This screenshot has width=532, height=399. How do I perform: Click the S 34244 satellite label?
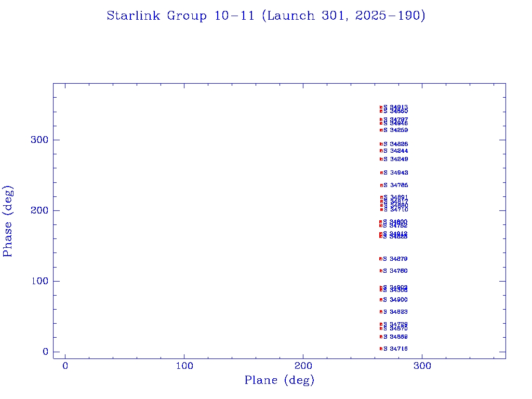click(396, 151)
